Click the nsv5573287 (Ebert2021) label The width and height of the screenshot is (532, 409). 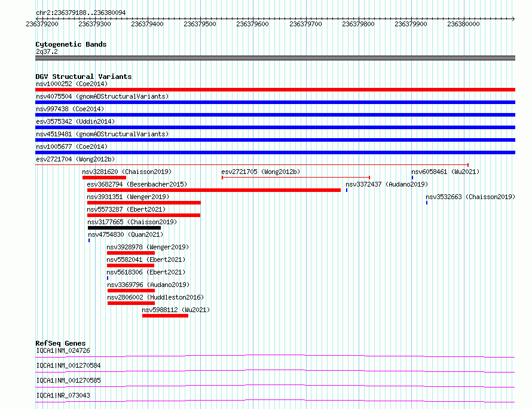coord(126,209)
